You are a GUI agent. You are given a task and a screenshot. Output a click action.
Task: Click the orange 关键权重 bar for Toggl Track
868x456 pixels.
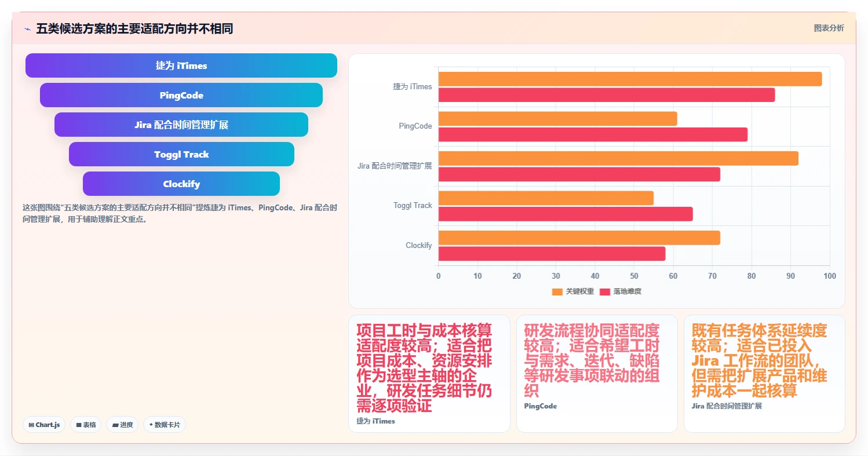click(546, 198)
